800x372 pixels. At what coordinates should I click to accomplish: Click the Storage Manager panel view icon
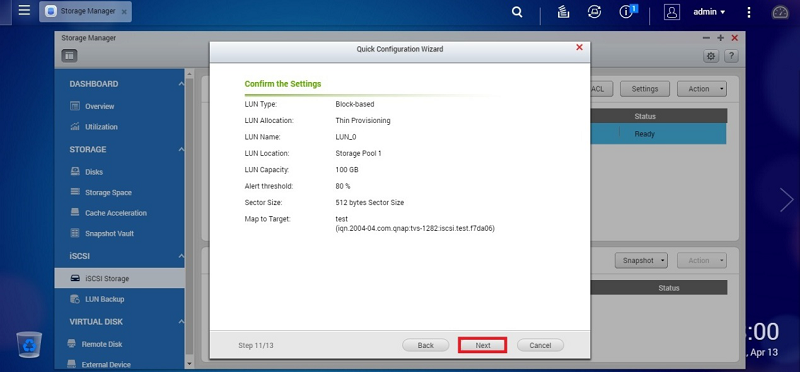(69, 56)
